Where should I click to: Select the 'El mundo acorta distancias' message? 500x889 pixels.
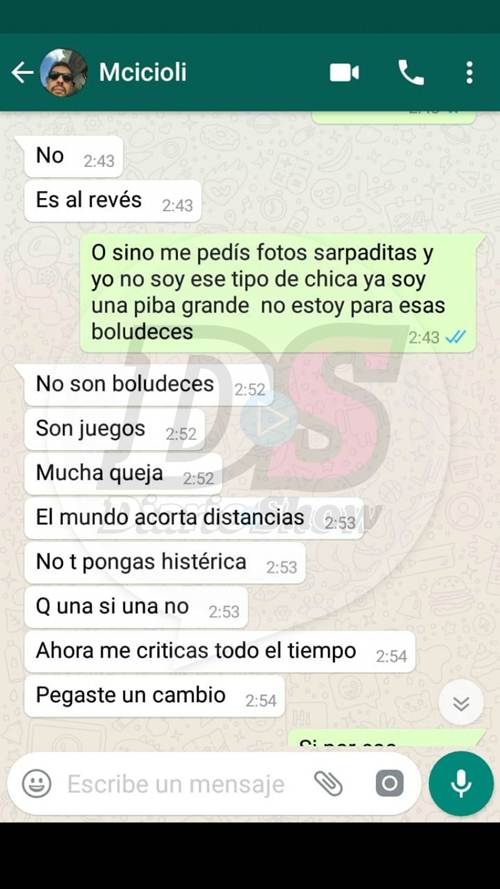pyautogui.click(x=194, y=518)
